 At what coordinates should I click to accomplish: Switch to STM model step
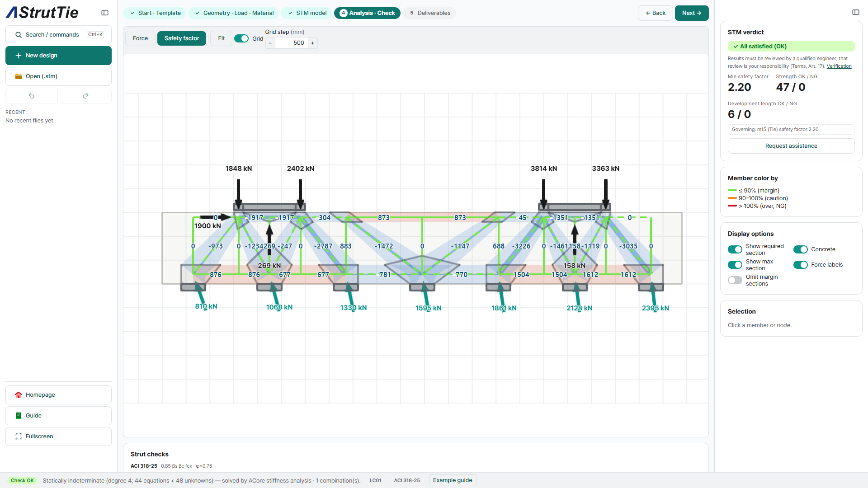point(307,13)
